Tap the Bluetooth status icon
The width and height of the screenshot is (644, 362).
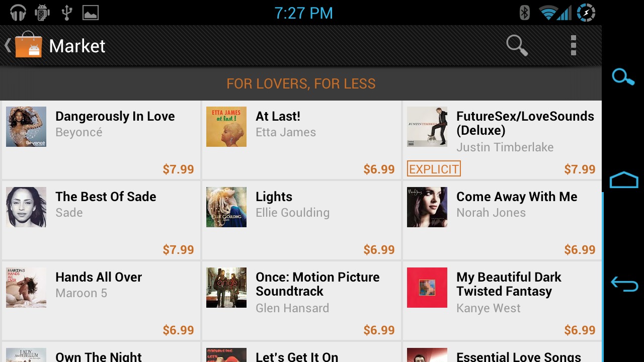[524, 13]
